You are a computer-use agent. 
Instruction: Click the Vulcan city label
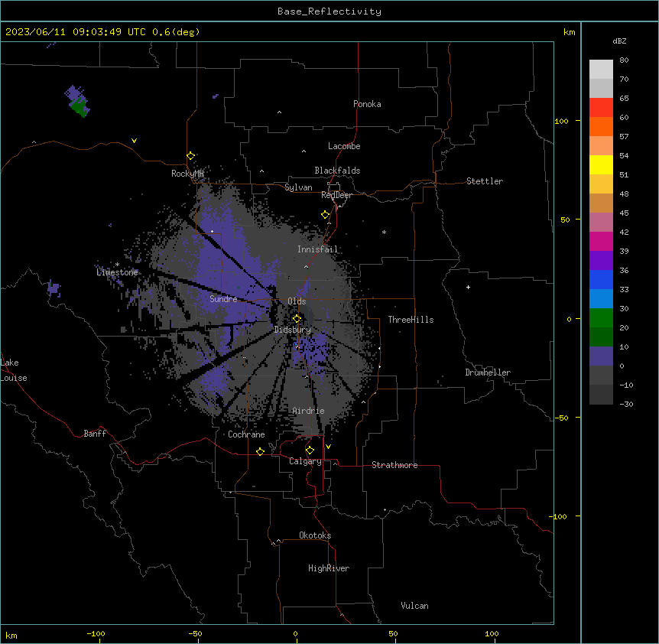pyautogui.click(x=415, y=606)
